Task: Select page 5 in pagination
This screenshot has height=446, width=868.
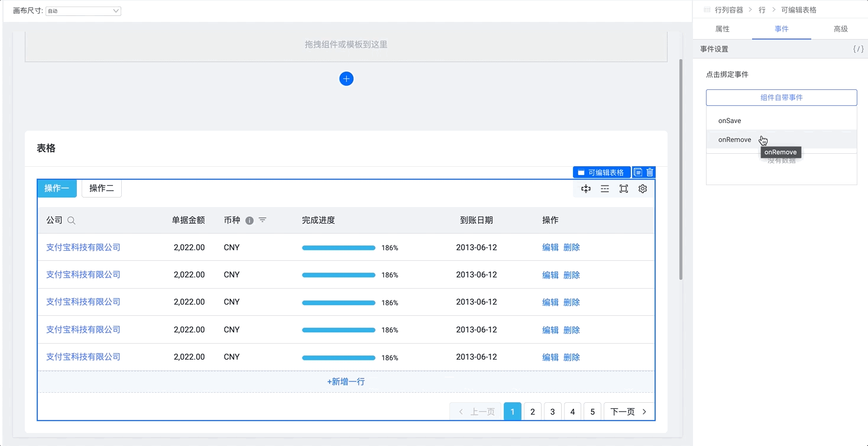Action: 592,412
